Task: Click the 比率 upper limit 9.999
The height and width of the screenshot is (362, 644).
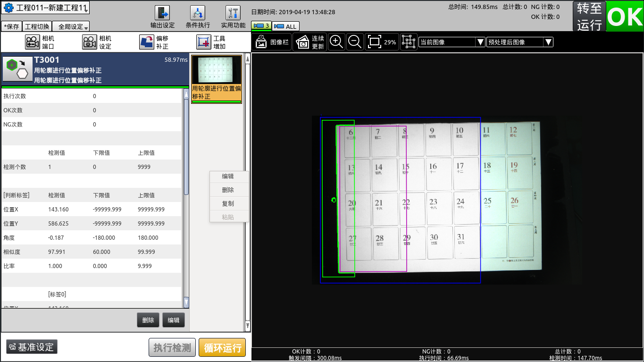Action: pos(145,266)
